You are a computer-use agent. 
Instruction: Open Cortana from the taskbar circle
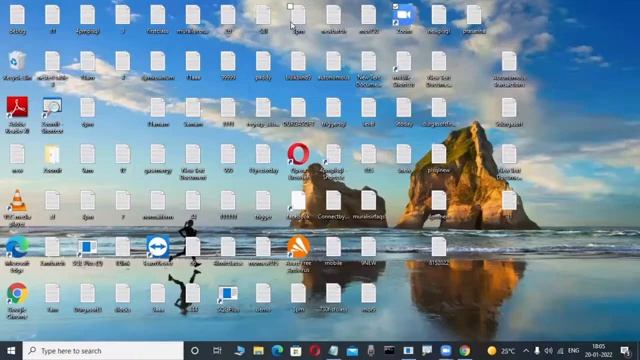[x=195, y=351]
